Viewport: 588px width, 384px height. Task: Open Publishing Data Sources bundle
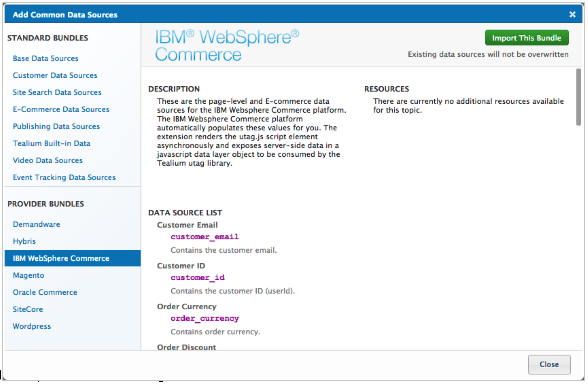click(x=56, y=126)
